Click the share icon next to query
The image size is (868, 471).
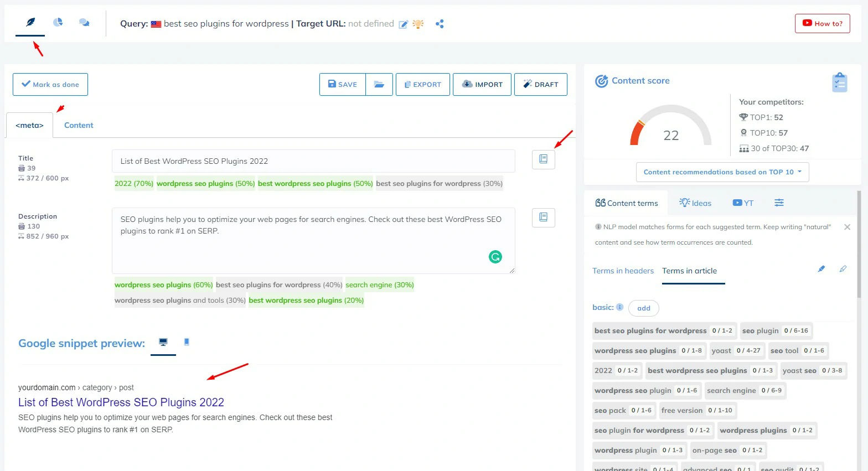pyautogui.click(x=440, y=24)
